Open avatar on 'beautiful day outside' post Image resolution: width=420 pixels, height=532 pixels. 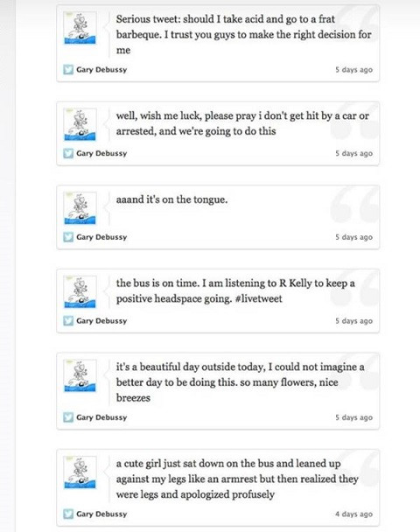(x=80, y=375)
